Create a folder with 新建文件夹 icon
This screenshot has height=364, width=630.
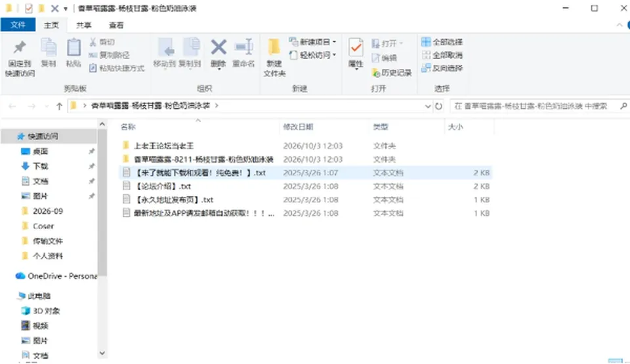tap(274, 47)
